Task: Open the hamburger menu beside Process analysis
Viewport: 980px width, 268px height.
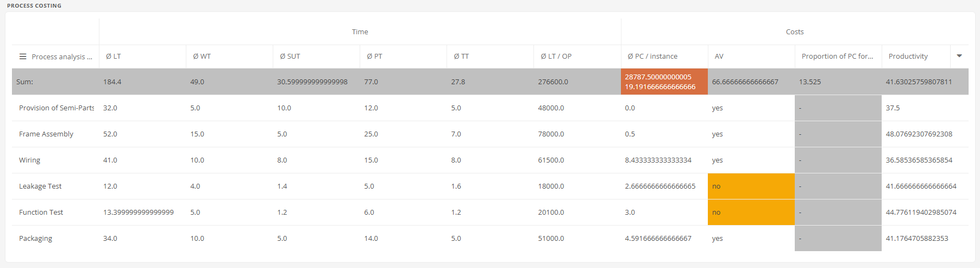Action: pyautogui.click(x=23, y=57)
